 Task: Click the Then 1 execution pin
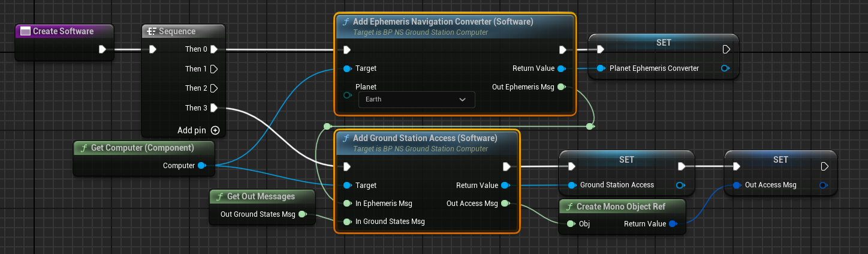(x=214, y=69)
